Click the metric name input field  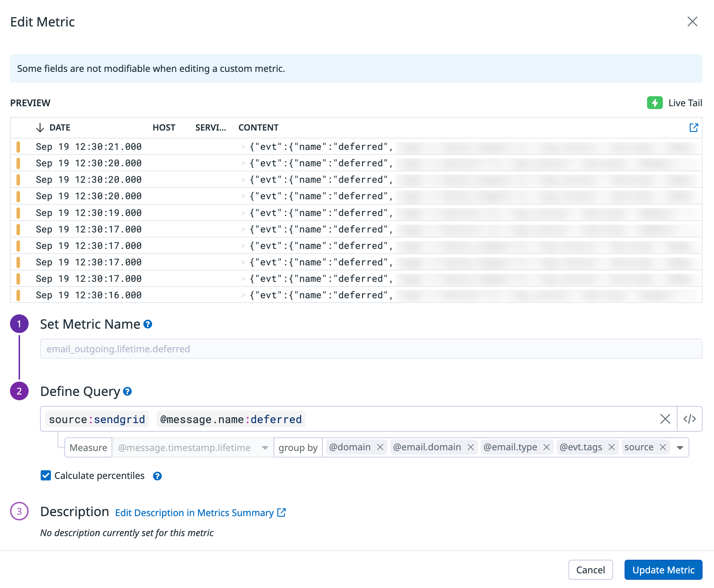[215, 349]
